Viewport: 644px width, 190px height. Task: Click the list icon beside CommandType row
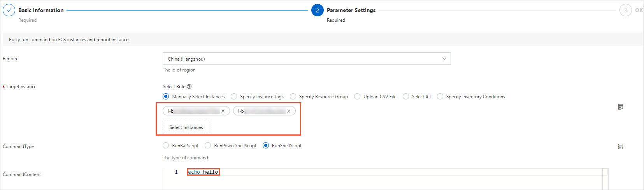tap(621, 146)
